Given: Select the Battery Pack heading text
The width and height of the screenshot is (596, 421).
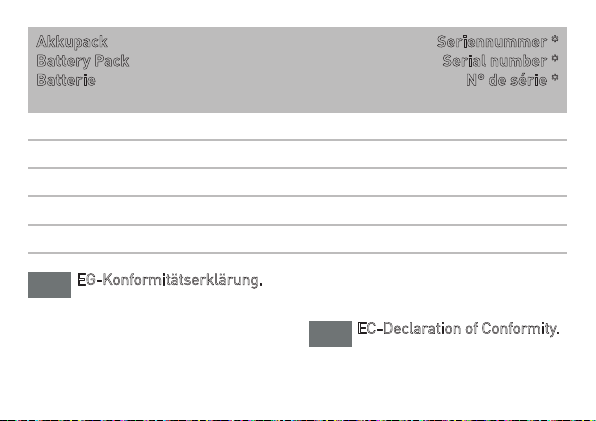Looking at the screenshot, I should click(82, 61).
